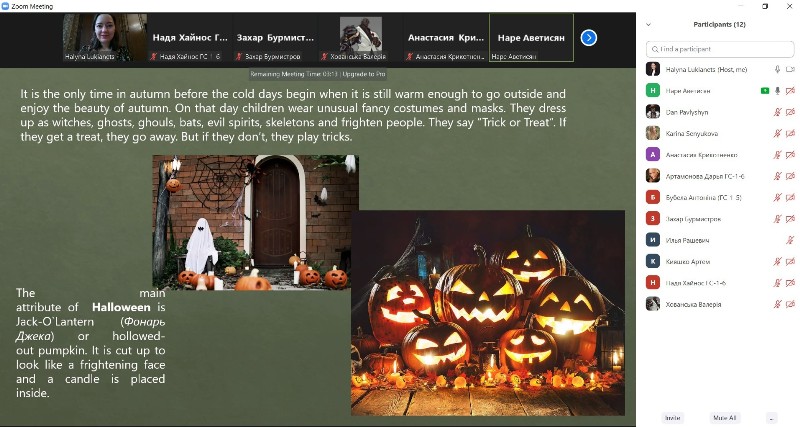Click the camera icon for Halyna Lukianets
Image resolution: width=800 pixels, height=427 pixels.
(790, 69)
